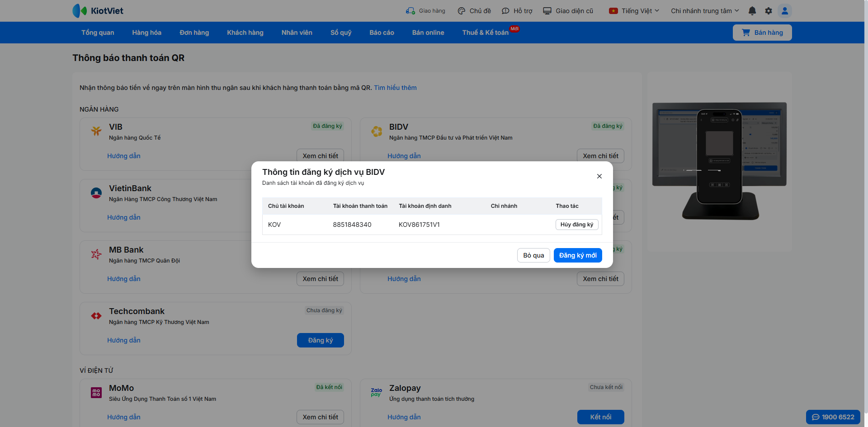Open Hỗ trợ support chat
868x427 pixels.
point(517,11)
